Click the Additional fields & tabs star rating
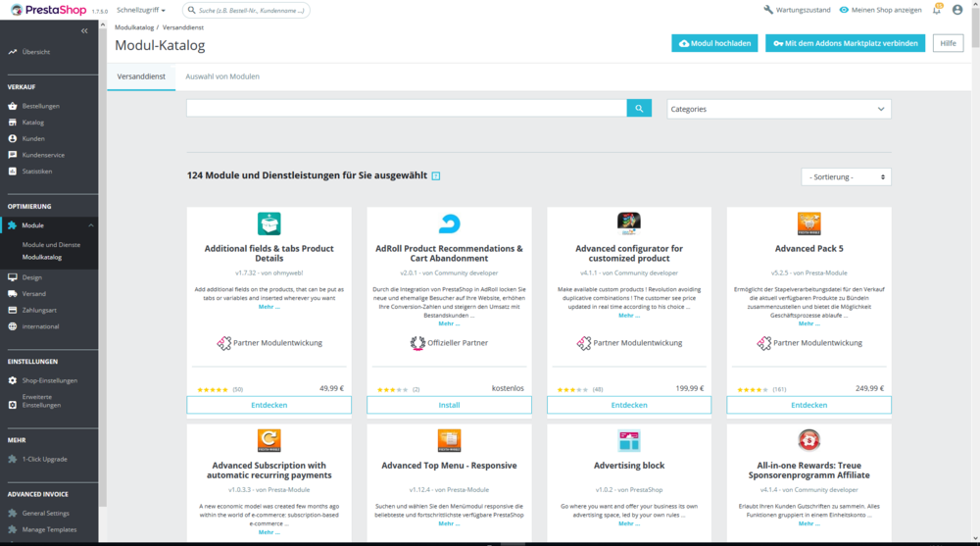This screenshot has width=980, height=546. pyautogui.click(x=213, y=389)
